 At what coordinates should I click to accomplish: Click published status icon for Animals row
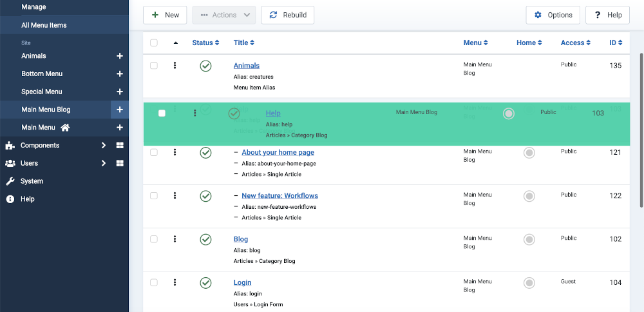coord(205,66)
